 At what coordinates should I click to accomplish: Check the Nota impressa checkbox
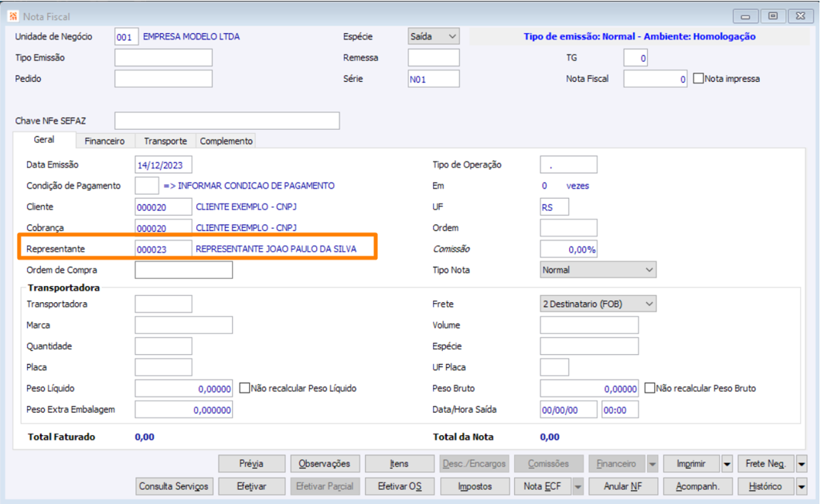point(698,79)
